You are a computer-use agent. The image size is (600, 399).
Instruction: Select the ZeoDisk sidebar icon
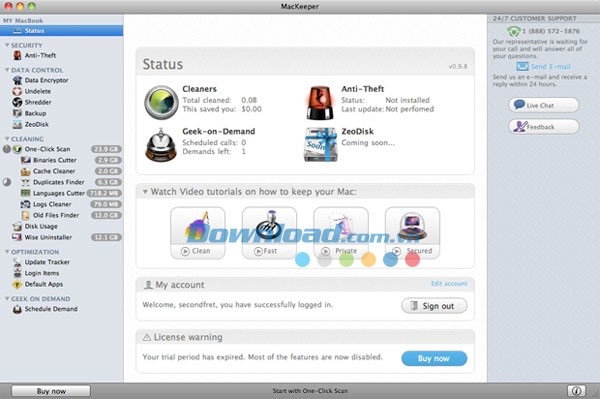click(x=17, y=124)
